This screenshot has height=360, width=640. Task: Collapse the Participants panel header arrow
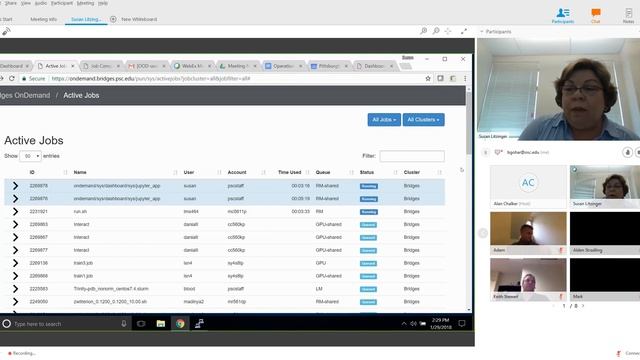pos(482,31)
